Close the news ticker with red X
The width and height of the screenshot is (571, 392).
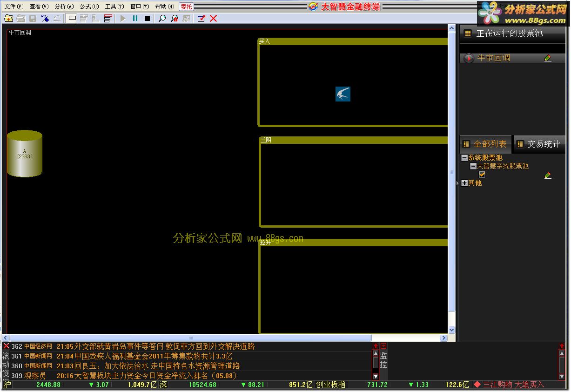[6, 346]
